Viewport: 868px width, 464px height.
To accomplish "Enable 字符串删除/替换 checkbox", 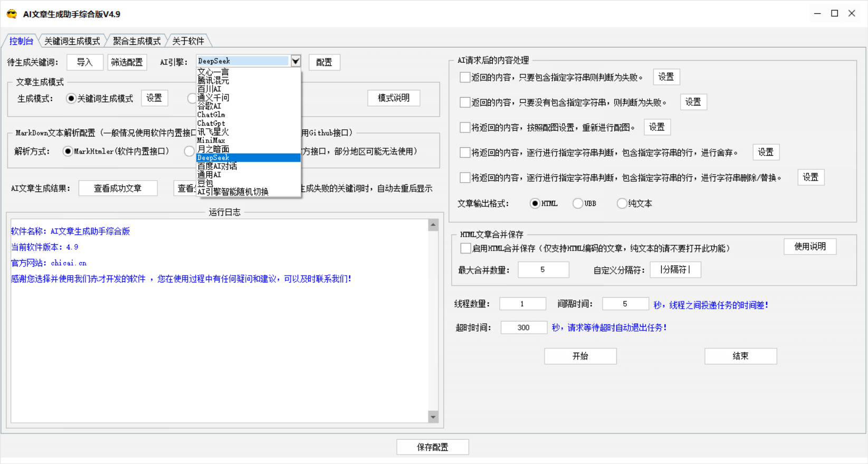I will tap(465, 178).
